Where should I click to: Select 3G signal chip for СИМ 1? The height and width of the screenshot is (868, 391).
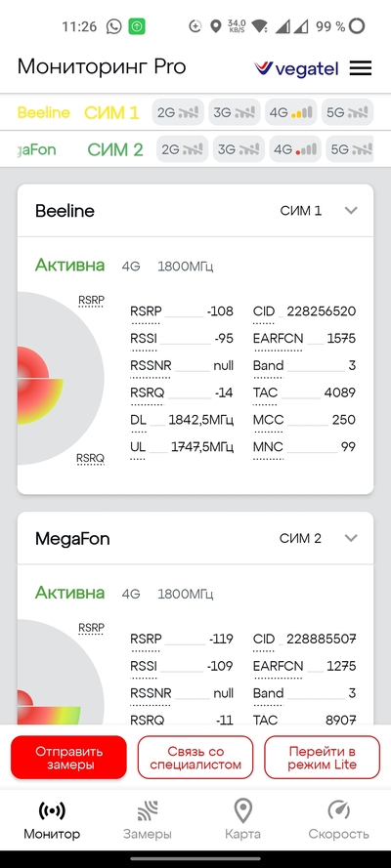235,113
